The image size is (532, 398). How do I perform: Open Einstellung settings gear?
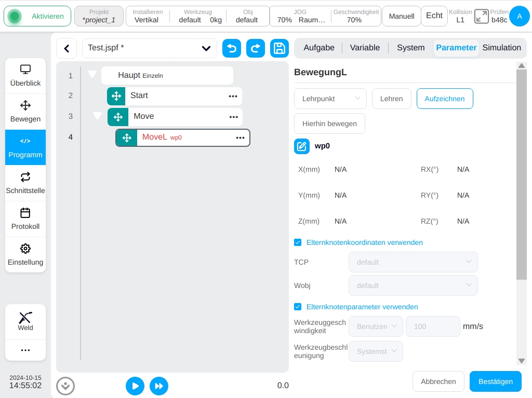click(x=25, y=255)
